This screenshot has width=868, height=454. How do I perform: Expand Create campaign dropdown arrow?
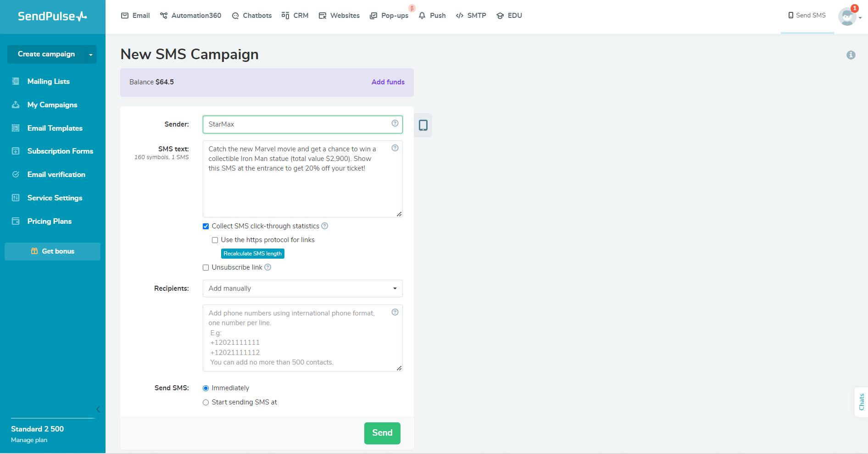(91, 55)
